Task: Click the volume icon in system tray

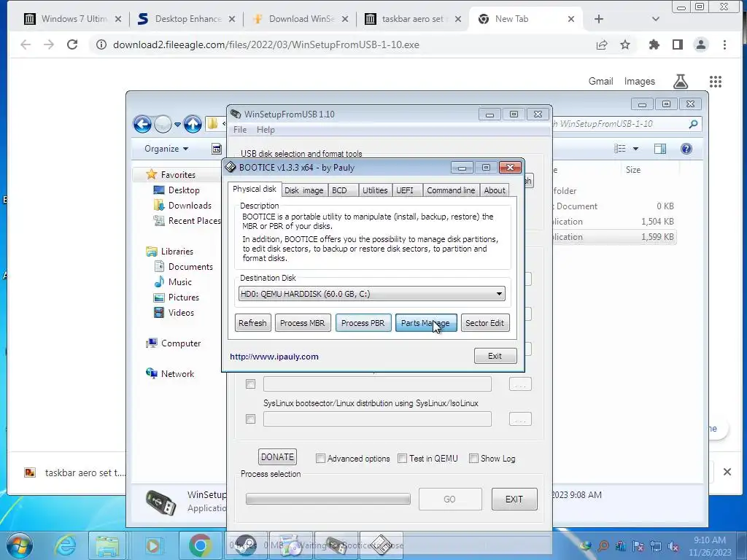Action: (673, 546)
